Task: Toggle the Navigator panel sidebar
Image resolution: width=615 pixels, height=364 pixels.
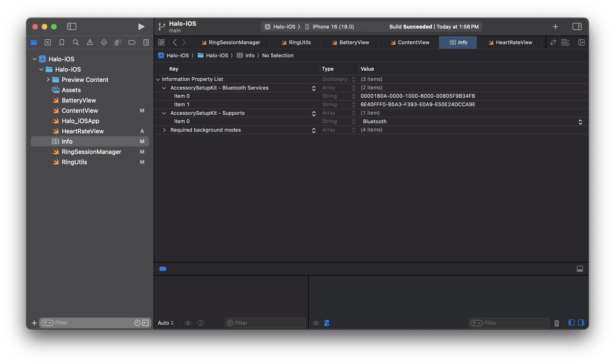Action: (72, 26)
